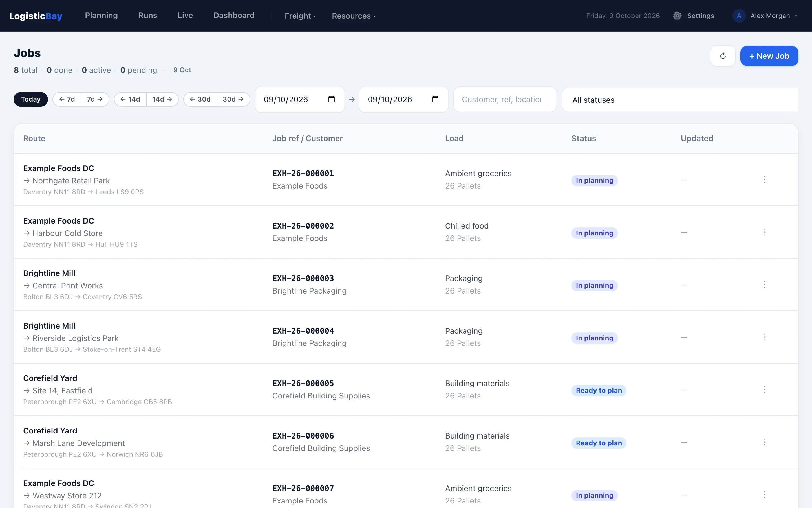
Task: Click Marsh Lane Development destination
Action: pos(78,443)
